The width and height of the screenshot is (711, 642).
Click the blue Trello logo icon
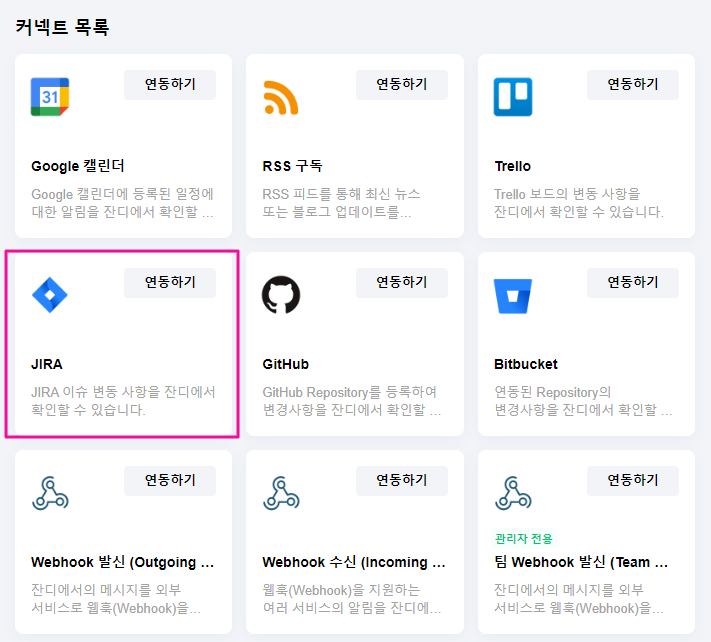[512, 97]
